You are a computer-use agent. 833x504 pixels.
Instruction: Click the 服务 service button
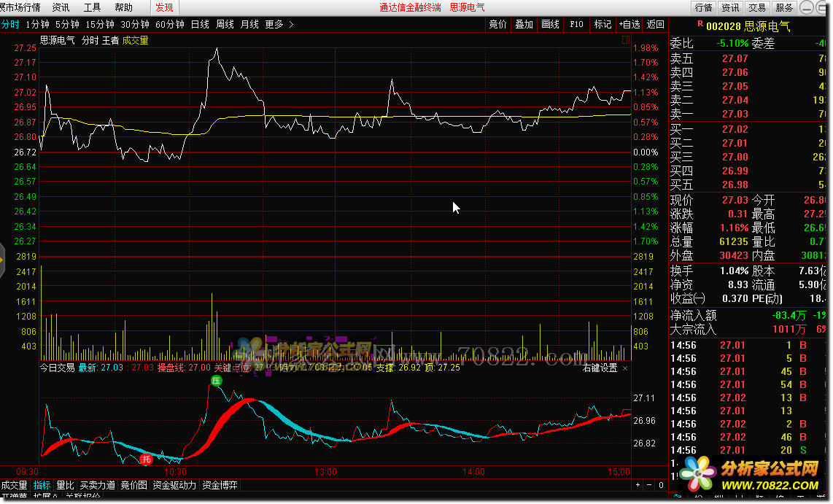784,7
